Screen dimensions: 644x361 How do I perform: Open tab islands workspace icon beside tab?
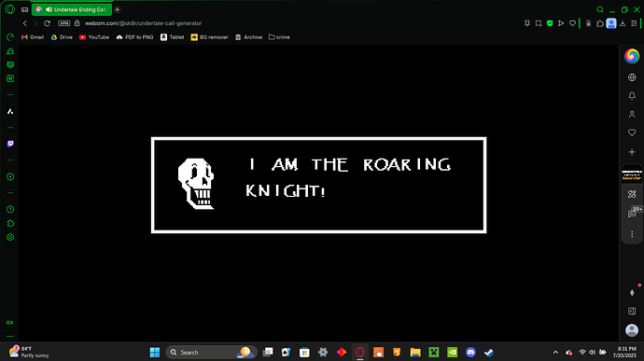[x=24, y=9]
